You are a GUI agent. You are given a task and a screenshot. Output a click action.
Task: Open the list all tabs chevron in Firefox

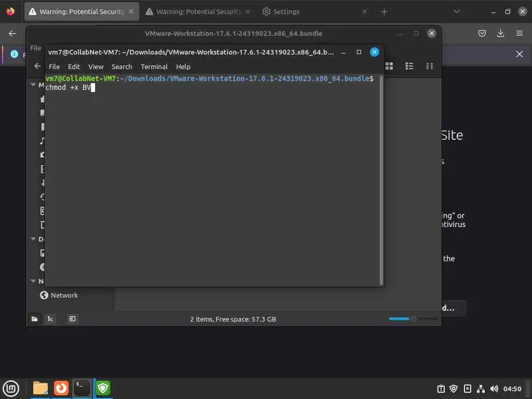[x=457, y=11]
